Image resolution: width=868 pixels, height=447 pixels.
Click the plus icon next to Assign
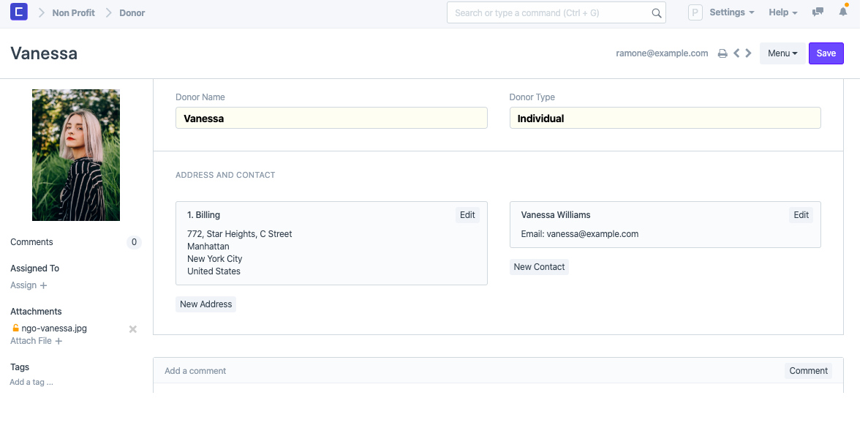pyautogui.click(x=44, y=285)
